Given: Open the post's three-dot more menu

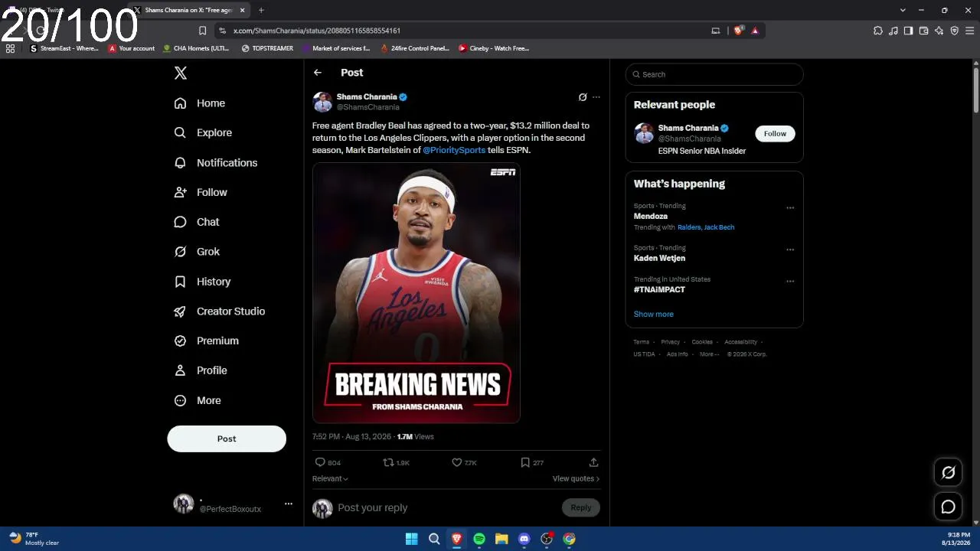Looking at the screenshot, I should [x=596, y=97].
